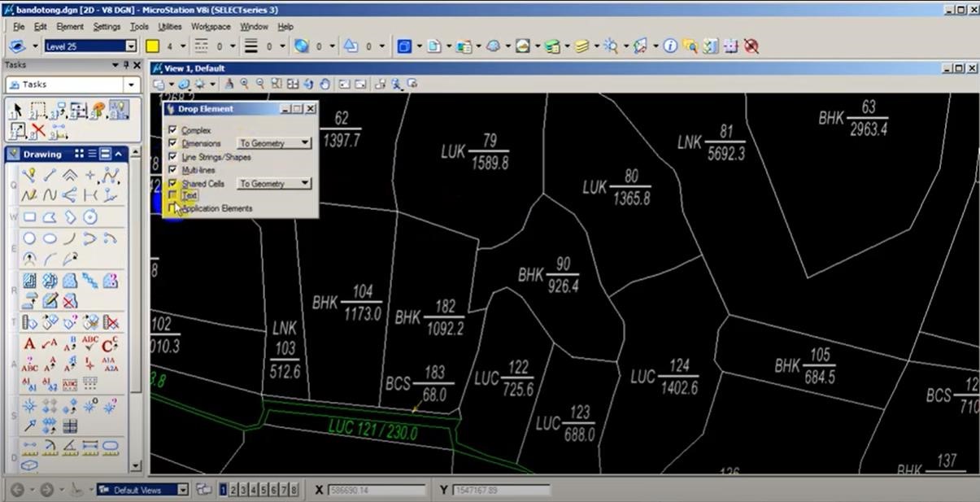
Task: Choose the Place Block rectangle tool
Action: pos(29,217)
